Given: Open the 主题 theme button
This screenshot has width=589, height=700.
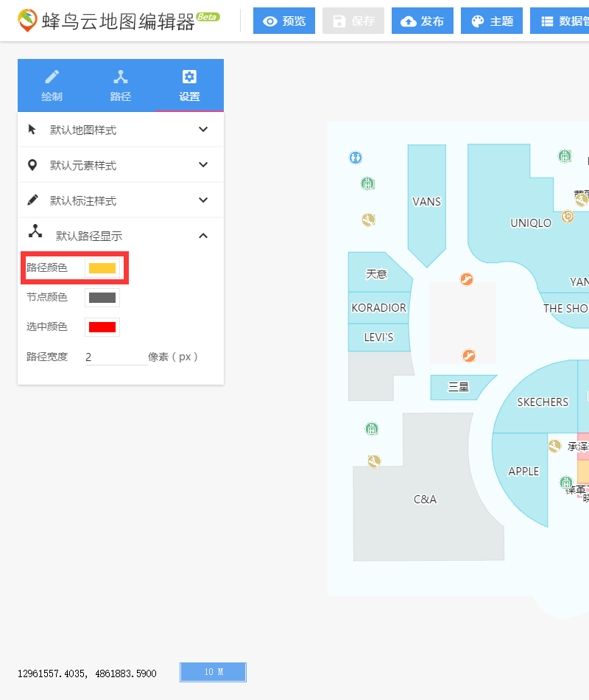Looking at the screenshot, I should 492,21.
